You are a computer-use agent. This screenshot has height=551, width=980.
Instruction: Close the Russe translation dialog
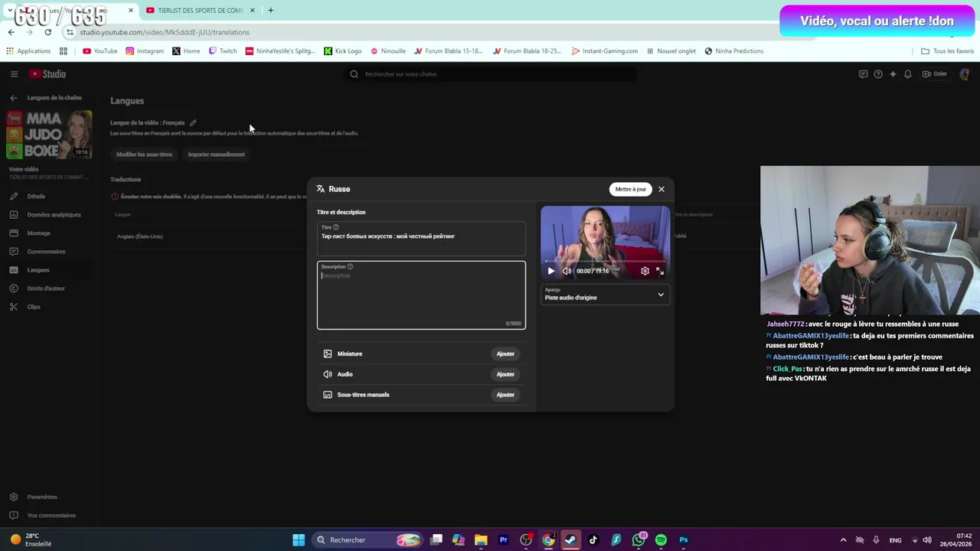(661, 189)
